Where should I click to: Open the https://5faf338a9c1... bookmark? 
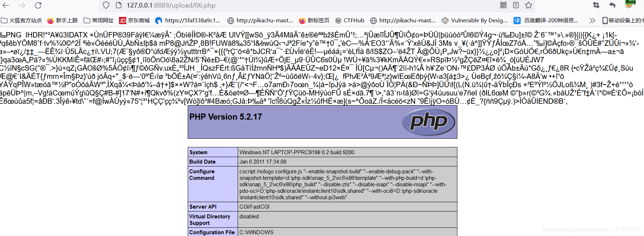click(188, 21)
